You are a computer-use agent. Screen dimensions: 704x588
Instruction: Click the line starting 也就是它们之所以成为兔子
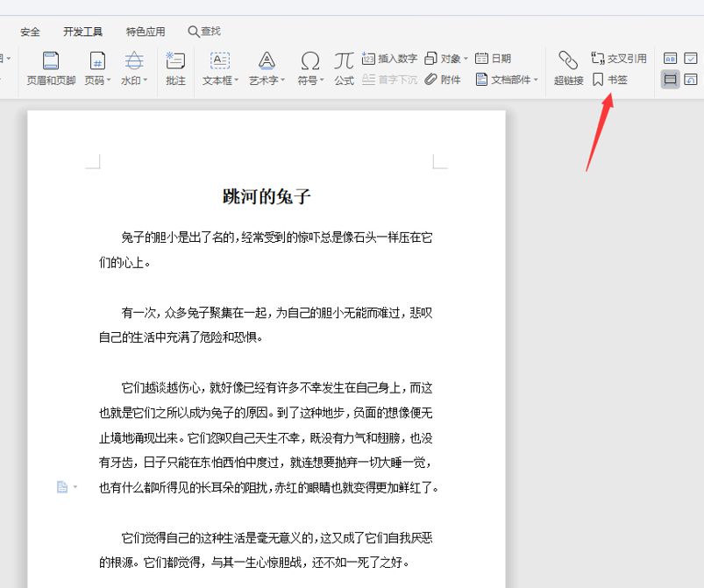[266, 413]
